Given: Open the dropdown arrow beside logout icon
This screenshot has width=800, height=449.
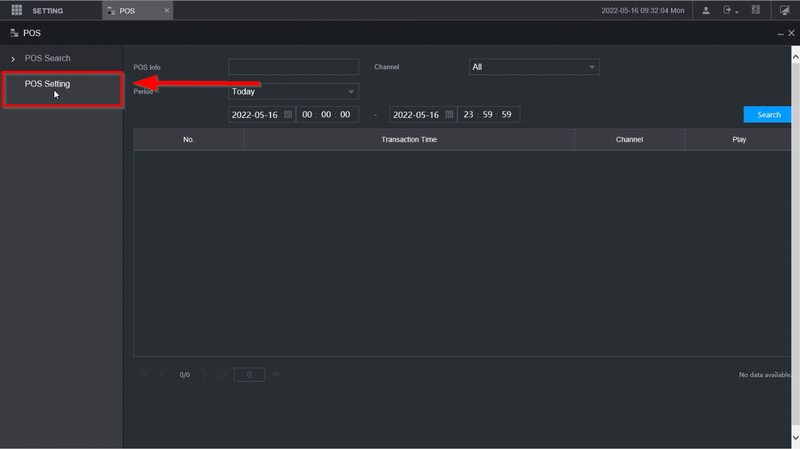Looking at the screenshot, I should 737,12.
